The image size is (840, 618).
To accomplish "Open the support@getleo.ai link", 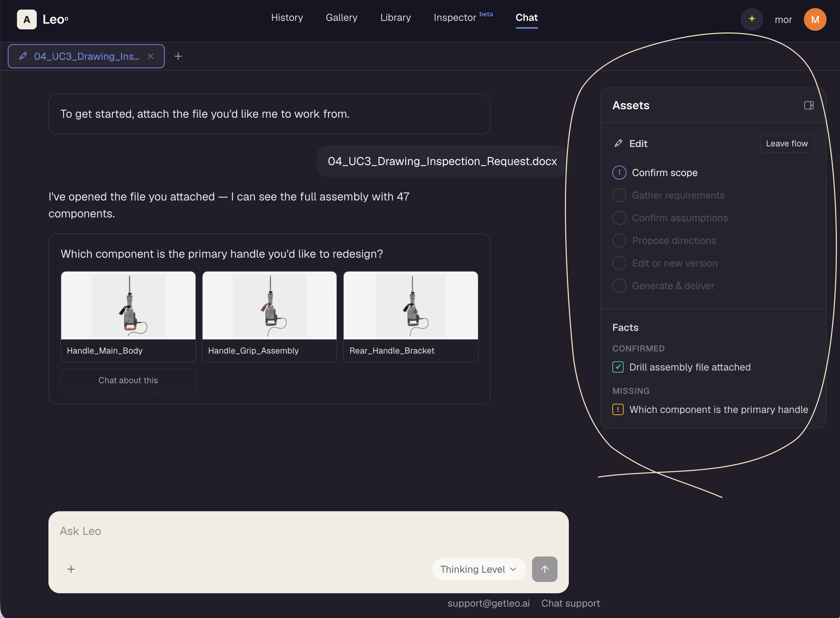I will click(489, 603).
